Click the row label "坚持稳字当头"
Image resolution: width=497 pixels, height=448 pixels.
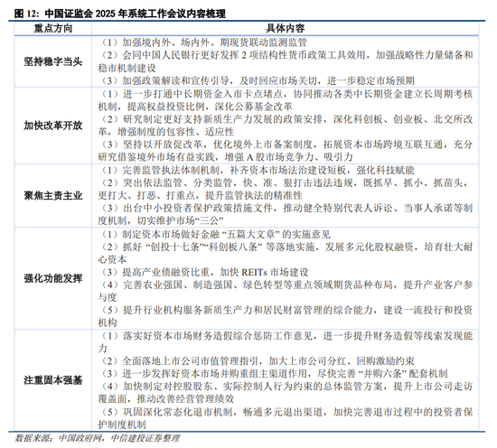(53, 61)
